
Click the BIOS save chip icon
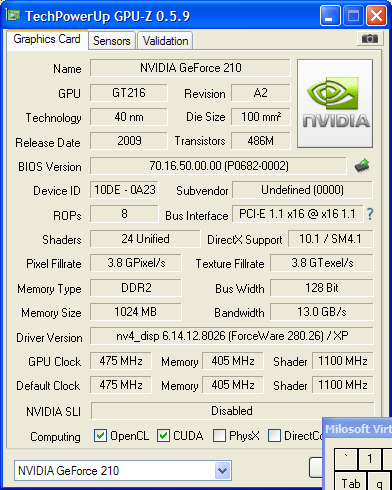[x=362, y=165]
